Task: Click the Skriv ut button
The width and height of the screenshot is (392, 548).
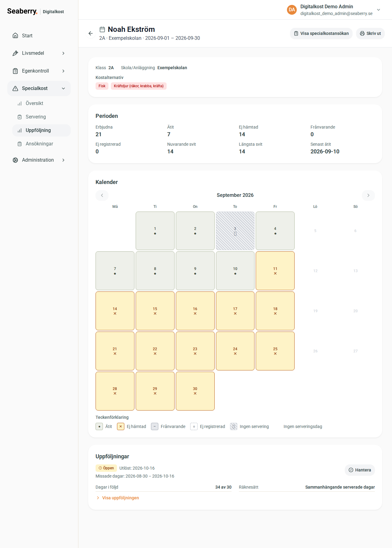Action: [370, 33]
